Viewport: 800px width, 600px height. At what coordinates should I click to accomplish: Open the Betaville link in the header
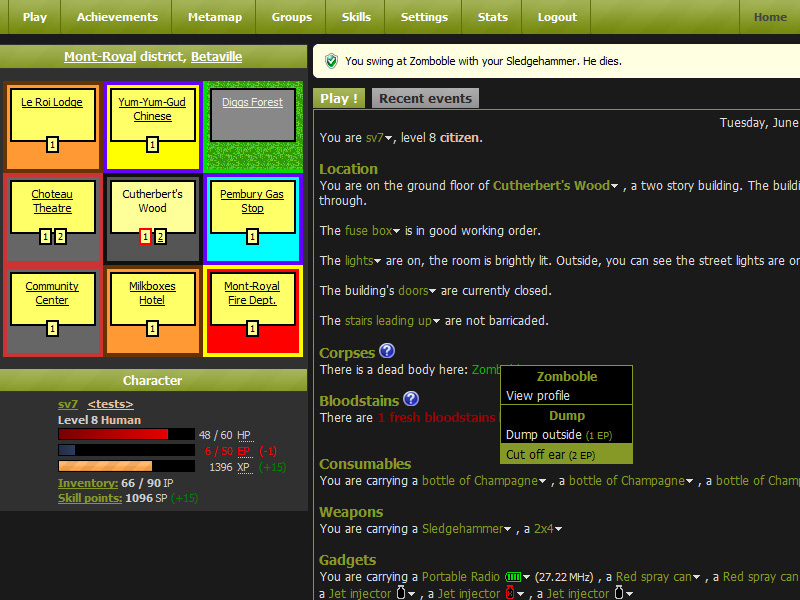216,56
